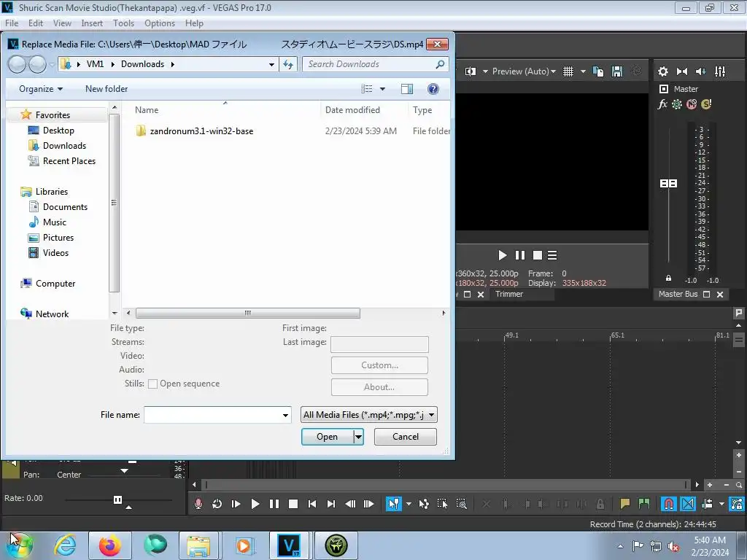This screenshot has width=747, height=560.
Task: Click Cancel in Replace Media dialog
Action: tap(406, 437)
